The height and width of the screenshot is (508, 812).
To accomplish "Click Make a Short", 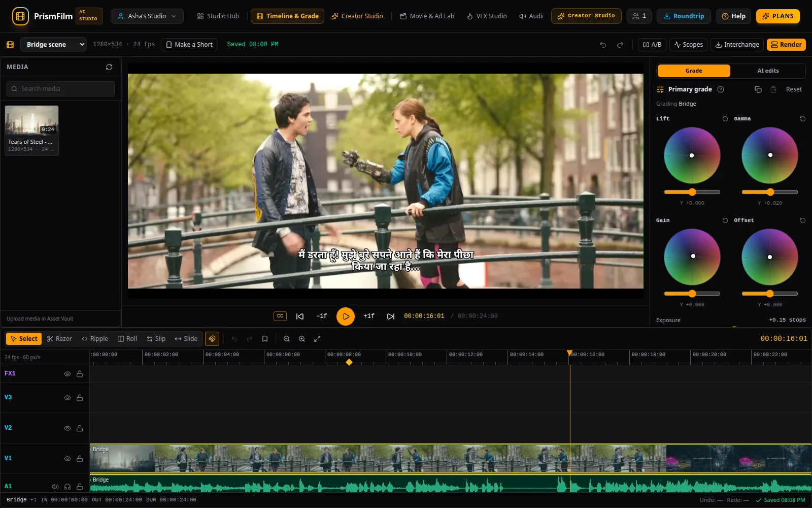I will [189, 45].
